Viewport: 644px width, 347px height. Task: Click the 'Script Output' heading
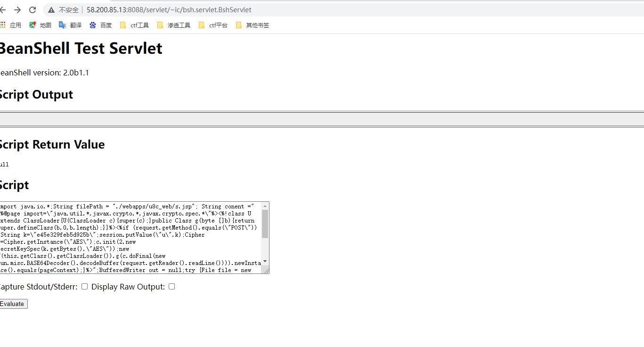coord(36,94)
